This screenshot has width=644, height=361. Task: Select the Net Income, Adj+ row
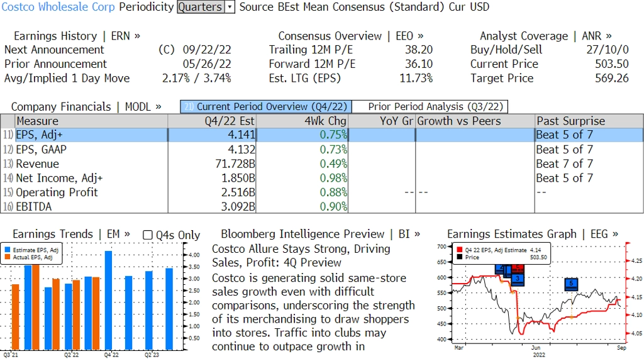click(x=322, y=178)
